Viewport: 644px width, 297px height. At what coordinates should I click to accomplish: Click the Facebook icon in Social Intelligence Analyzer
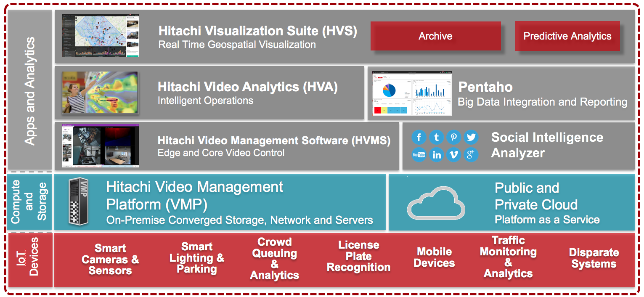click(x=419, y=138)
